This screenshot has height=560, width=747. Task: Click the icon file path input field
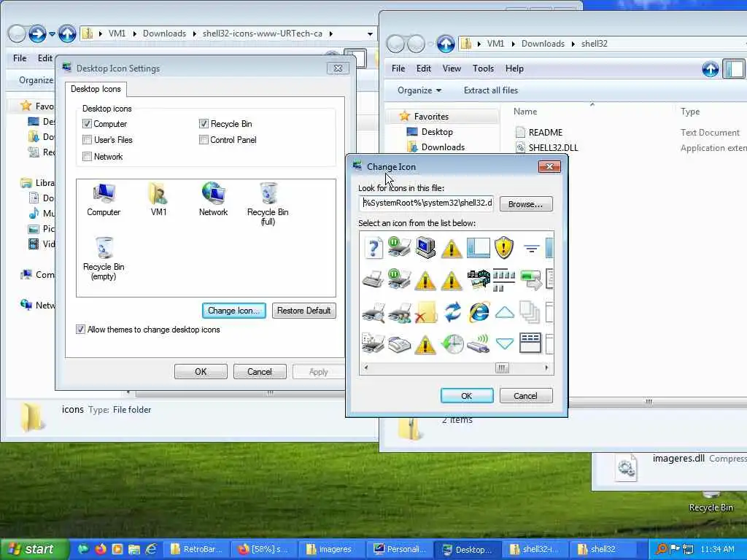426,203
